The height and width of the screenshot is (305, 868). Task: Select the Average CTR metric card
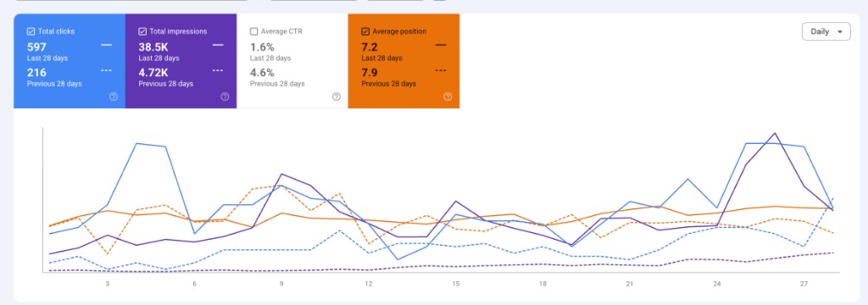(x=292, y=61)
